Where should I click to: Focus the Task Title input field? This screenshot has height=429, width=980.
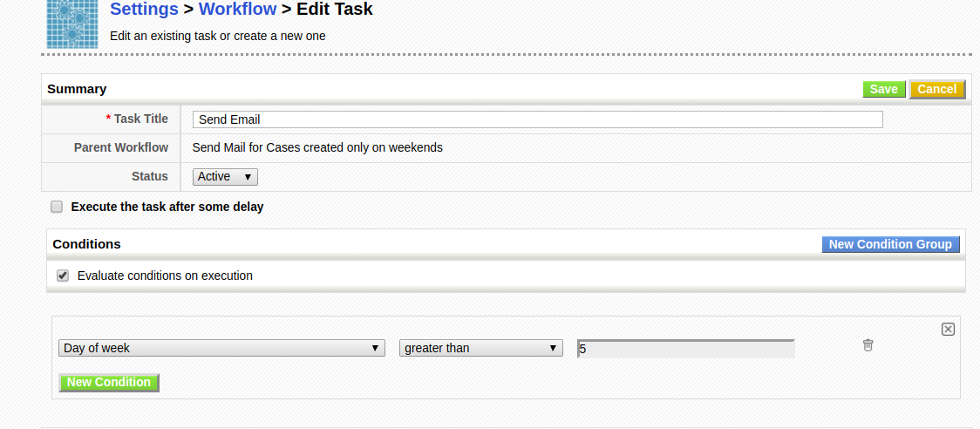click(x=537, y=119)
